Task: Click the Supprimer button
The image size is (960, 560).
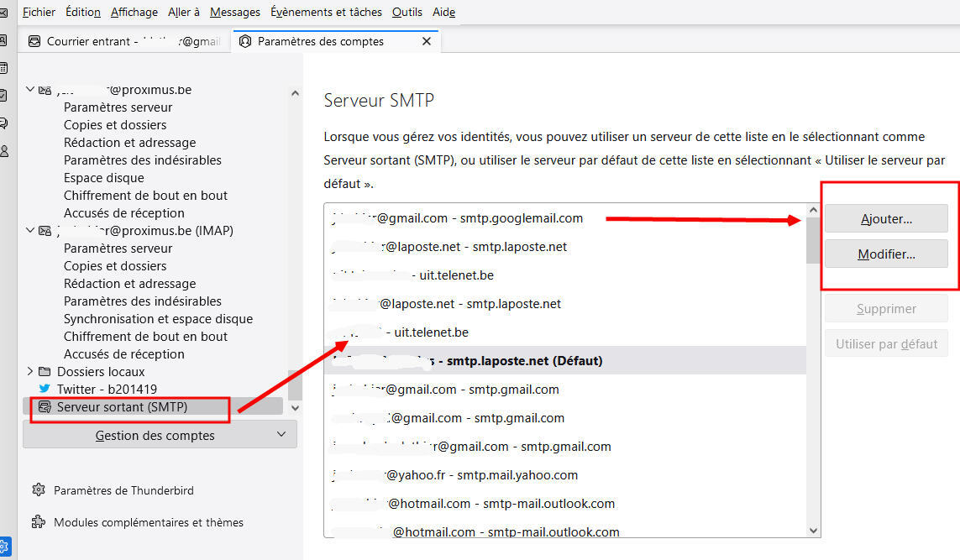Action: coord(887,308)
